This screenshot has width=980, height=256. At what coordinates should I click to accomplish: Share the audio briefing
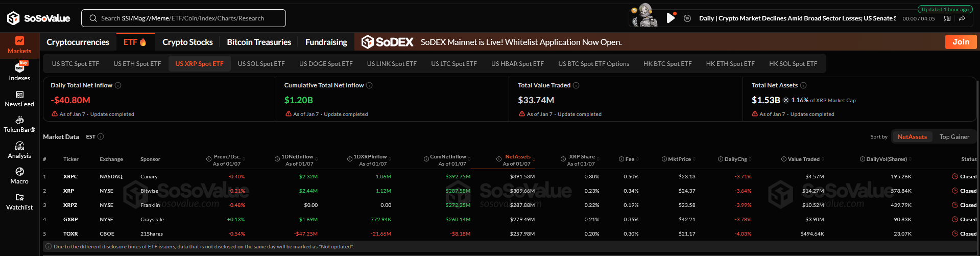coord(962,18)
